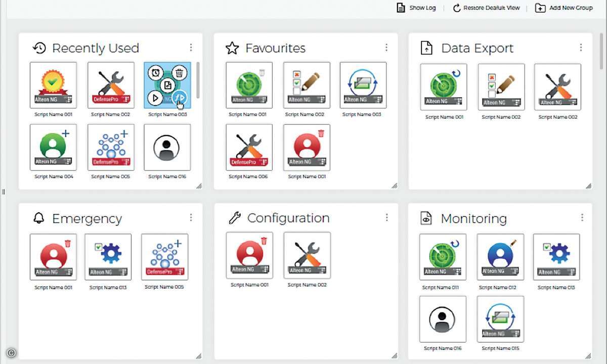
Task: Click the Show Log button
Action: (416, 8)
